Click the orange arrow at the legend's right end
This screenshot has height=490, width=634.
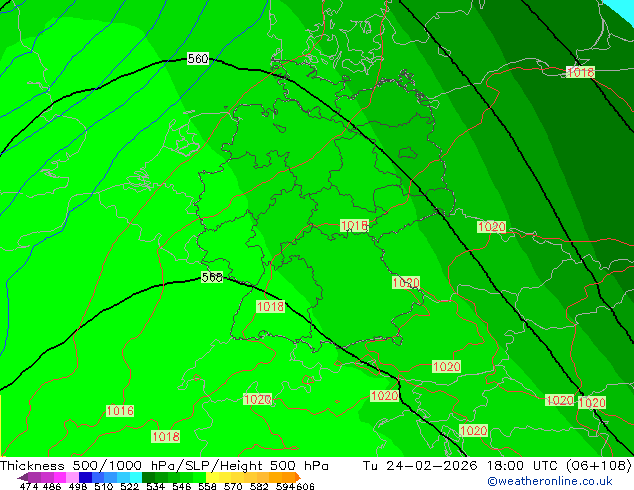point(298,477)
